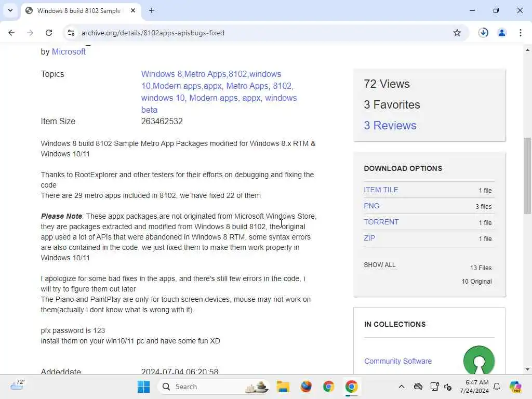The height and width of the screenshot is (399, 532).
Task: View site information icon in address bar
Action: tap(71, 33)
